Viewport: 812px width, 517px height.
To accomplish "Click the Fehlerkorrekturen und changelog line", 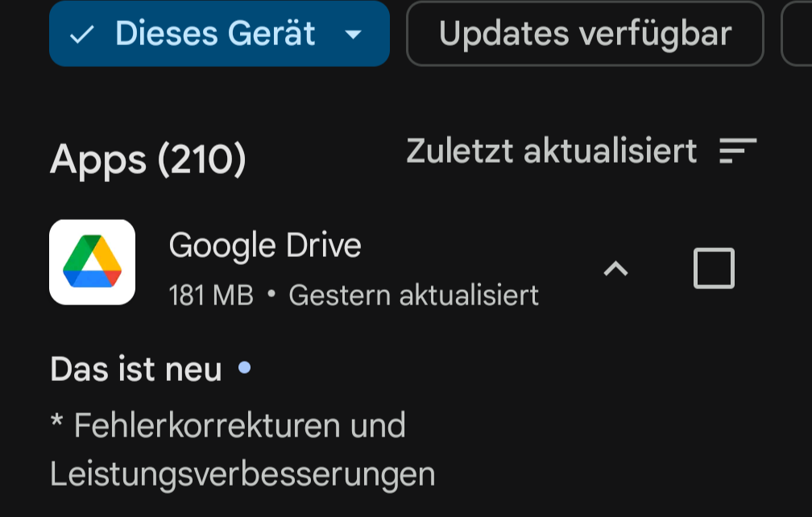I will point(228,425).
